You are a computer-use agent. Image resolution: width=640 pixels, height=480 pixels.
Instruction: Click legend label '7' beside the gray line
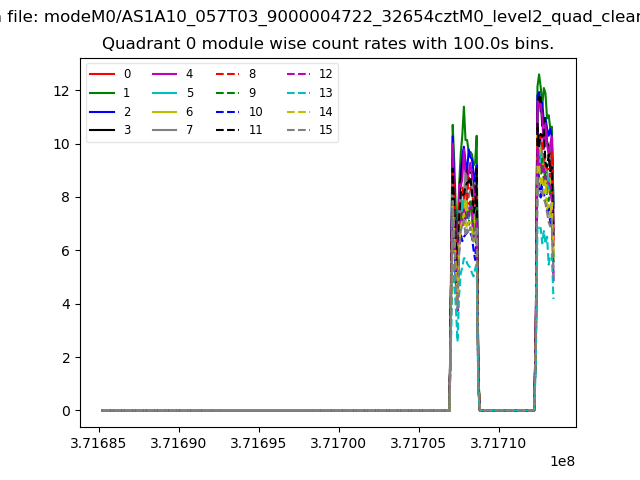pyautogui.click(x=190, y=130)
